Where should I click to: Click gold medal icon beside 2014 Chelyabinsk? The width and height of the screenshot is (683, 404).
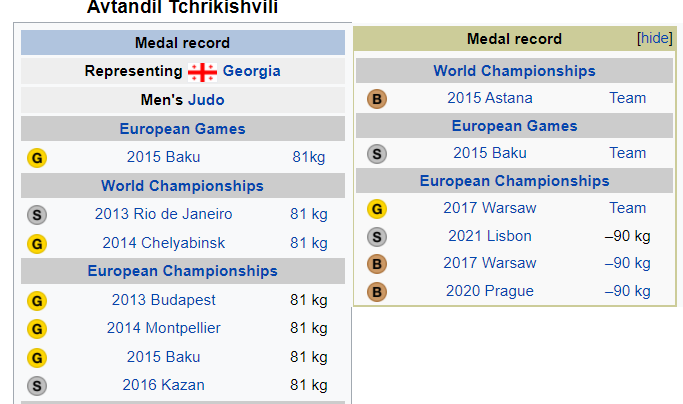click(37, 243)
